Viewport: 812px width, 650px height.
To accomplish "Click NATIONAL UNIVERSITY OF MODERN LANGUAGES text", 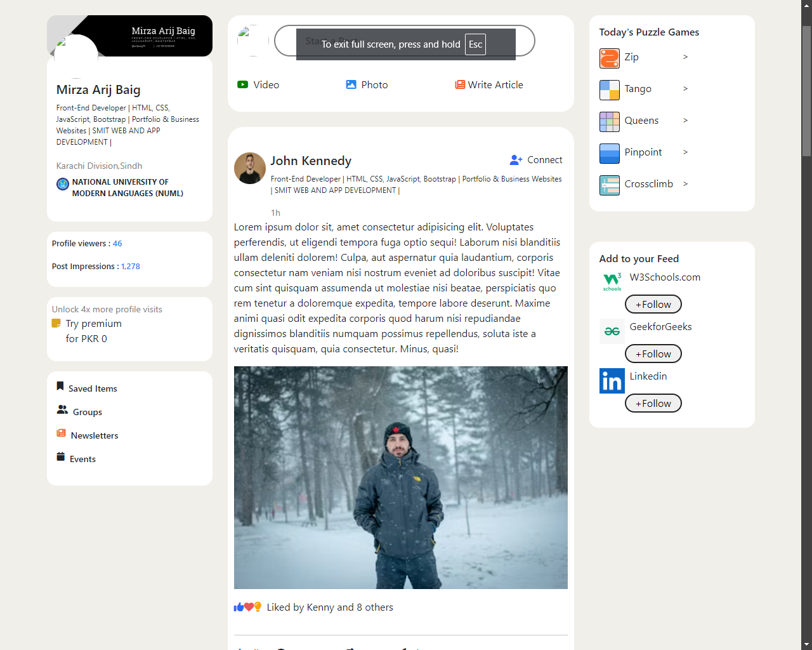I will coord(128,187).
